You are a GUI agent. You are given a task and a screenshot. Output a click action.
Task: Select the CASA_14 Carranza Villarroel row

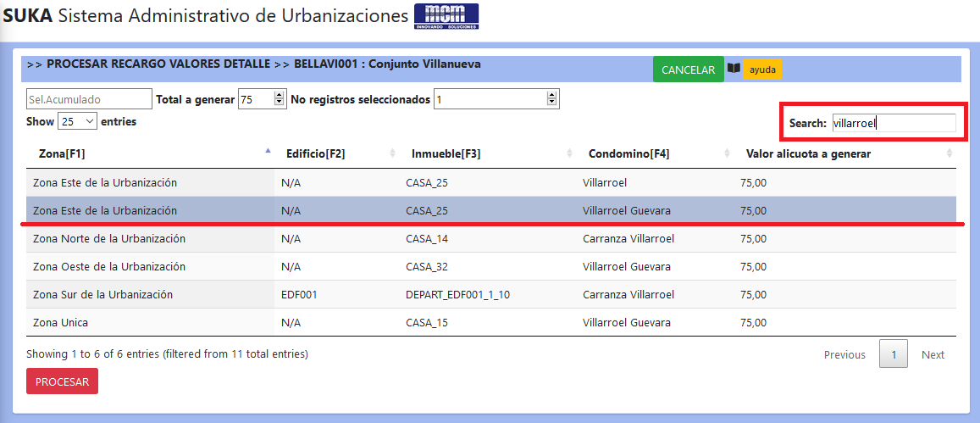(491, 238)
